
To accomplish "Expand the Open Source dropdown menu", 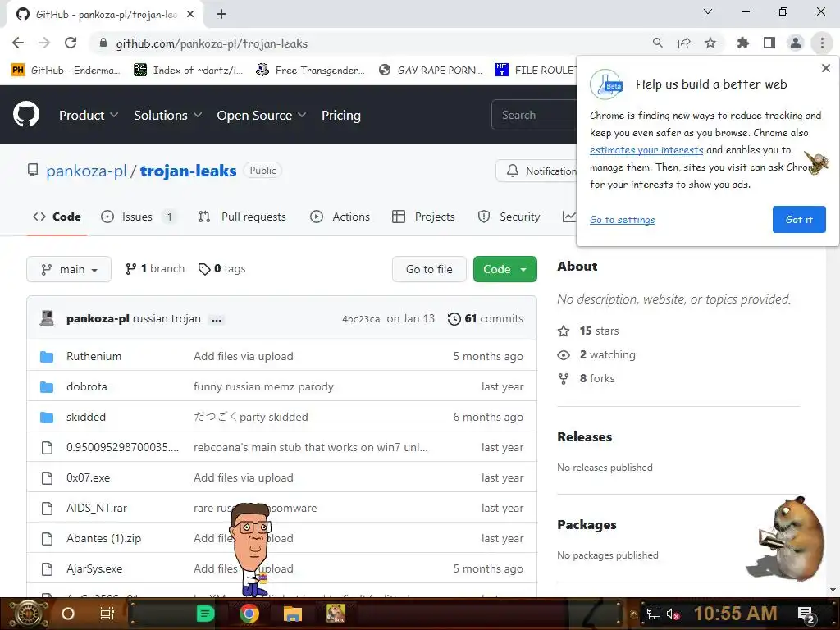I will (x=262, y=115).
